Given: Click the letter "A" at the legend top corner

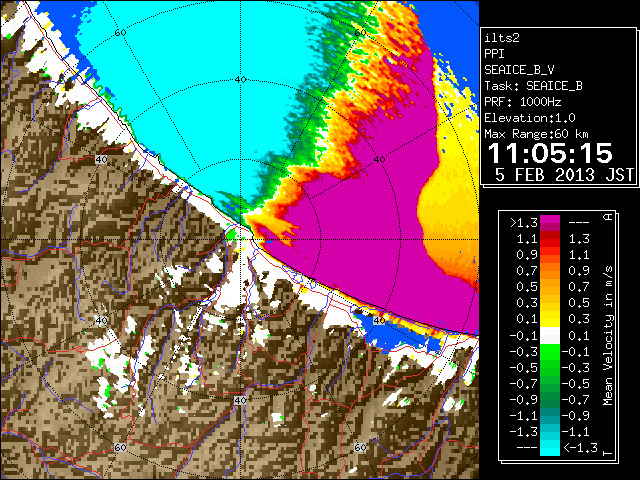Looking at the screenshot, I should [x=608, y=217].
